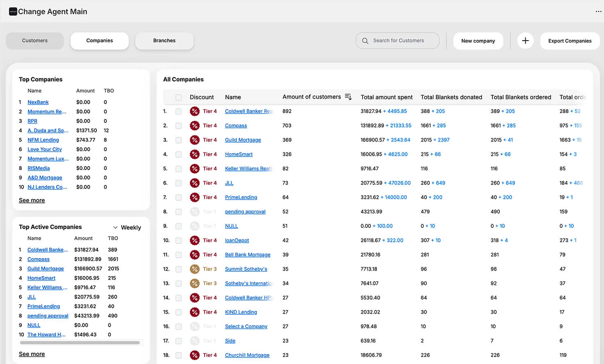Click sort icon next to Amount of customers

click(x=348, y=97)
